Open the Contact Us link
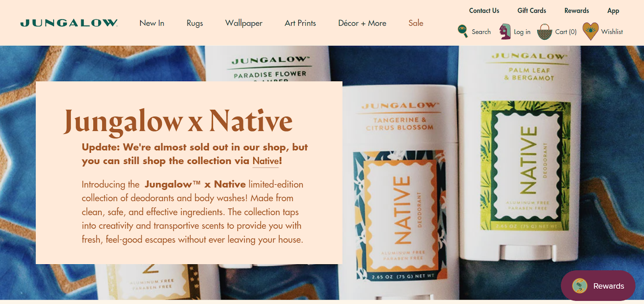 point(484,10)
